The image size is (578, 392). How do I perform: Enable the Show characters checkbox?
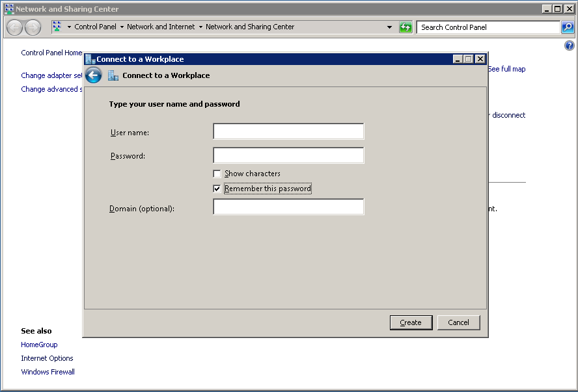tap(217, 174)
